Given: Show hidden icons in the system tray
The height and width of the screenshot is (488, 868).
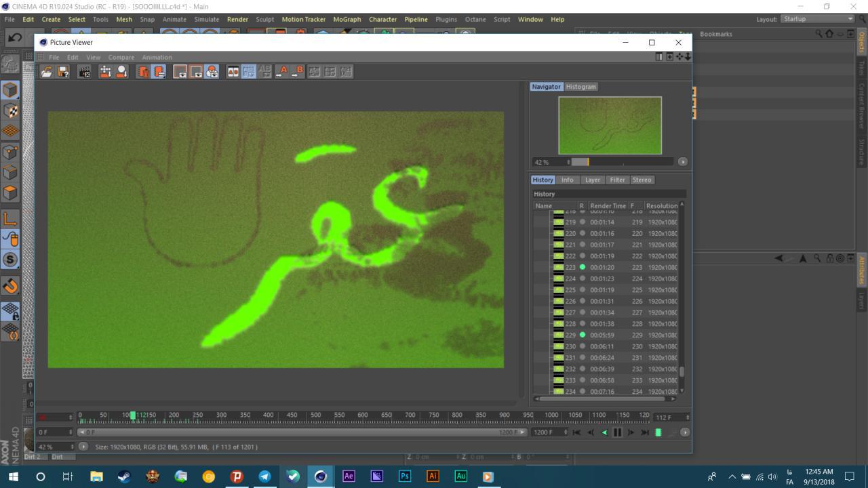Looking at the screenshot, I should [732, 476].
